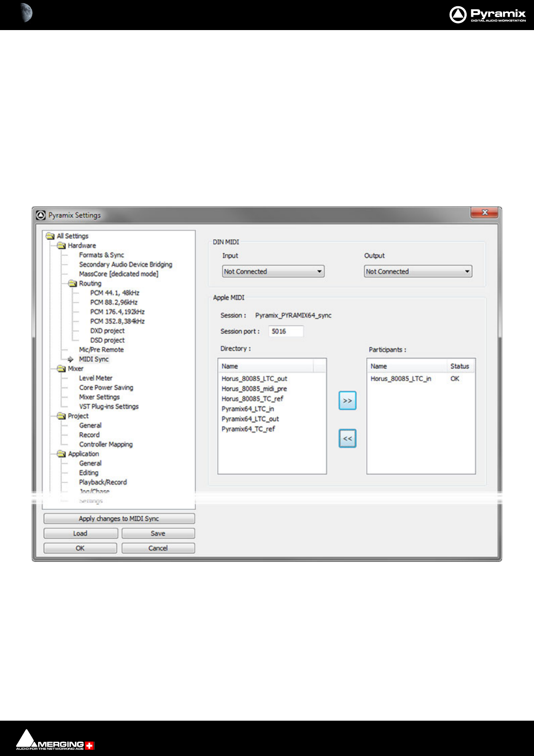Open Playback/Record settings
This screenshot has height=756, width=534.
[103, 482]
